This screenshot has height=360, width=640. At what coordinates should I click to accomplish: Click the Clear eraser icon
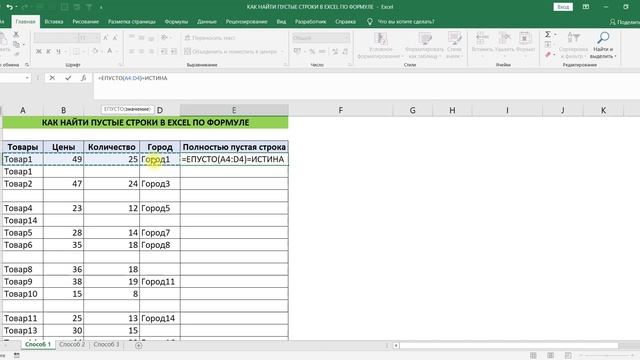pos(548,54)
